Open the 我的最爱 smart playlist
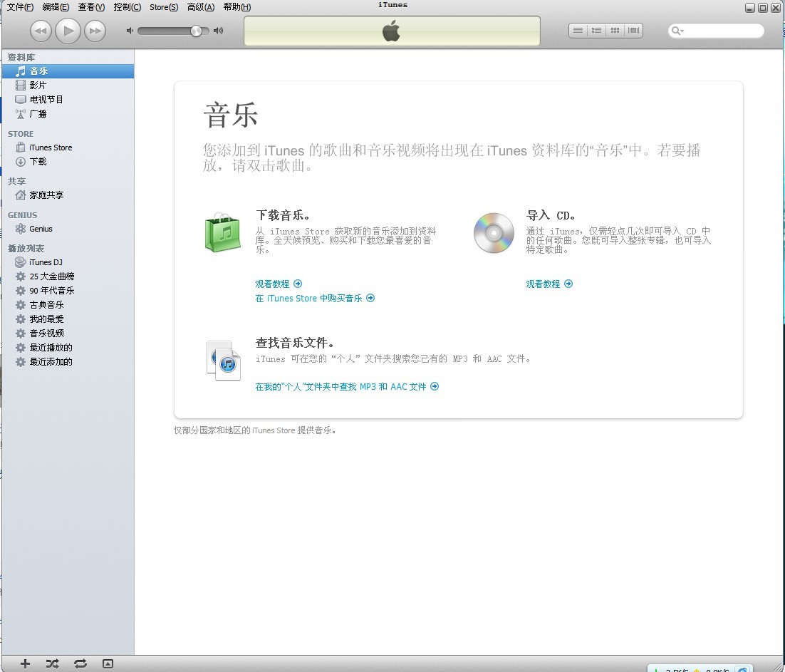Viewport: 785px width, 672px height. (68, 319)
